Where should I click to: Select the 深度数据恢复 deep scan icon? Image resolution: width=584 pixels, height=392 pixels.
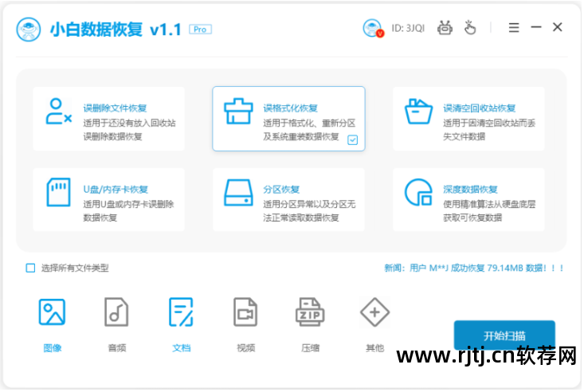[418, 192]
